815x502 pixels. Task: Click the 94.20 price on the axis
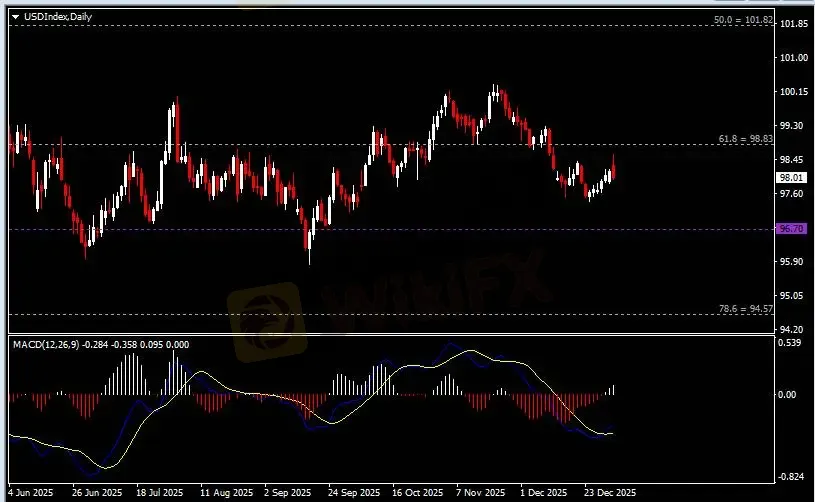pyautogui.click(x=792, y=329)
